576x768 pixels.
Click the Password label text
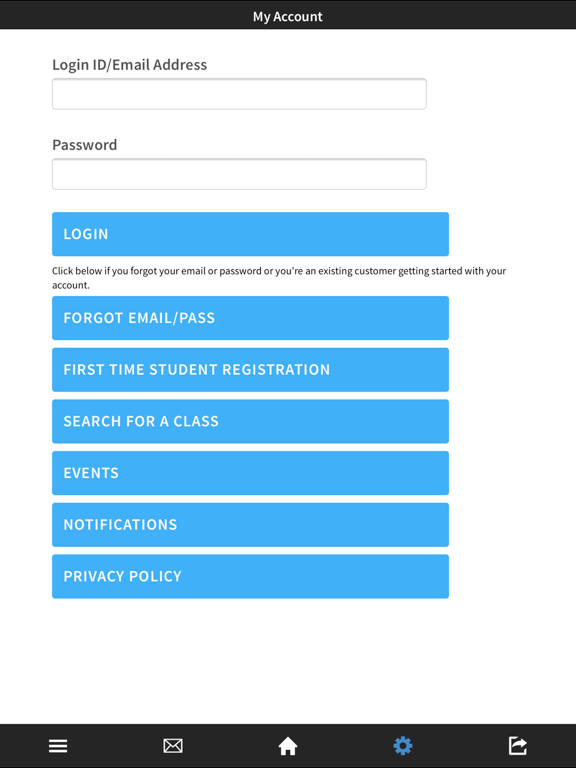click(85, 145)
